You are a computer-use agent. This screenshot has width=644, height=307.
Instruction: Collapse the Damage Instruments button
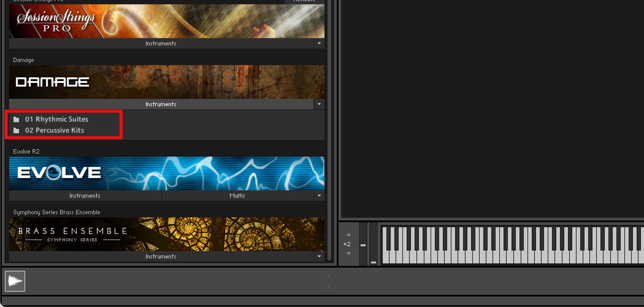pyautogui.click(x=161, y=104)
